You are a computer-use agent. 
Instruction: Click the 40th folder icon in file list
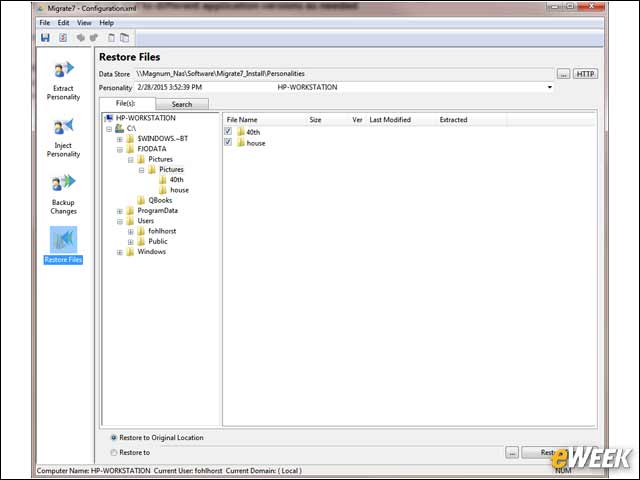point(241,132)
